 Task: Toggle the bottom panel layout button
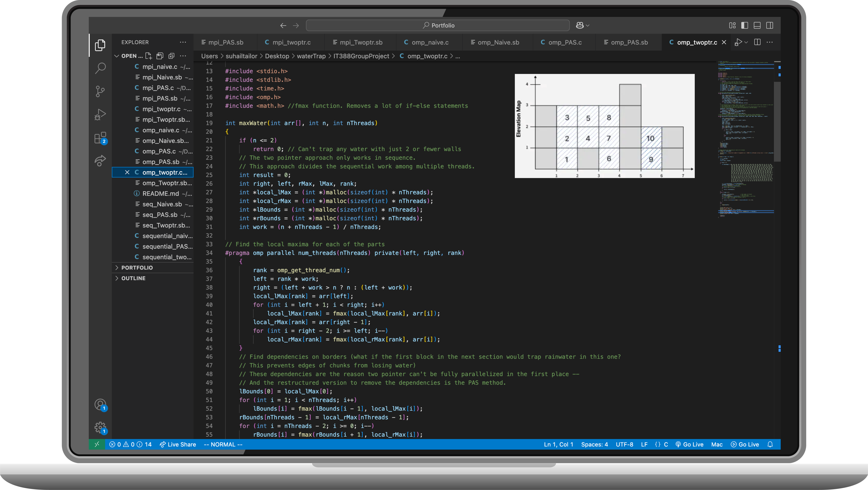click(x=757, y=25)
